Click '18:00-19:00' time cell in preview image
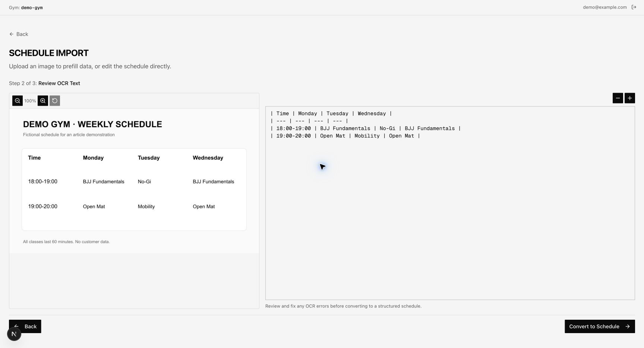Image resolution: width=644 pixels, height=348 pixels. tap(43, 182)
